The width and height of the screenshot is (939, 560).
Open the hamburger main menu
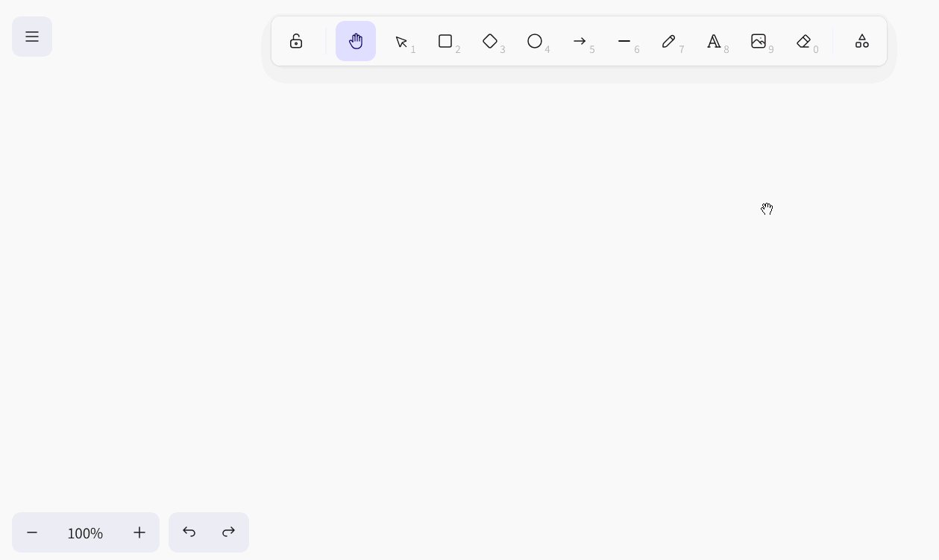32,37
